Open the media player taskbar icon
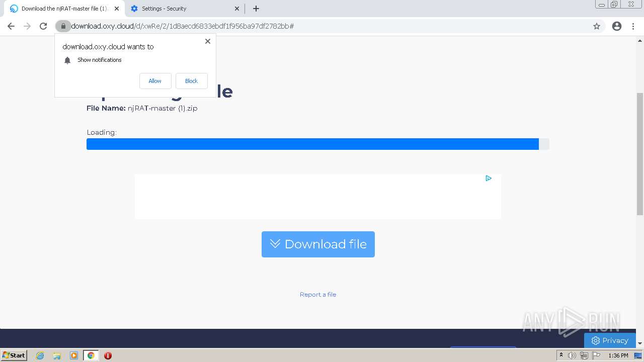Screen dimensions: 644x362 [74, 355]
